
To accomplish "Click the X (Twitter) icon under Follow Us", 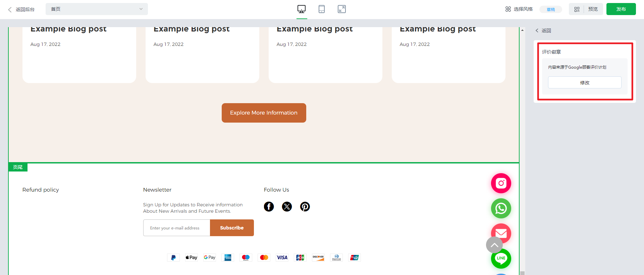I will 287,207.
